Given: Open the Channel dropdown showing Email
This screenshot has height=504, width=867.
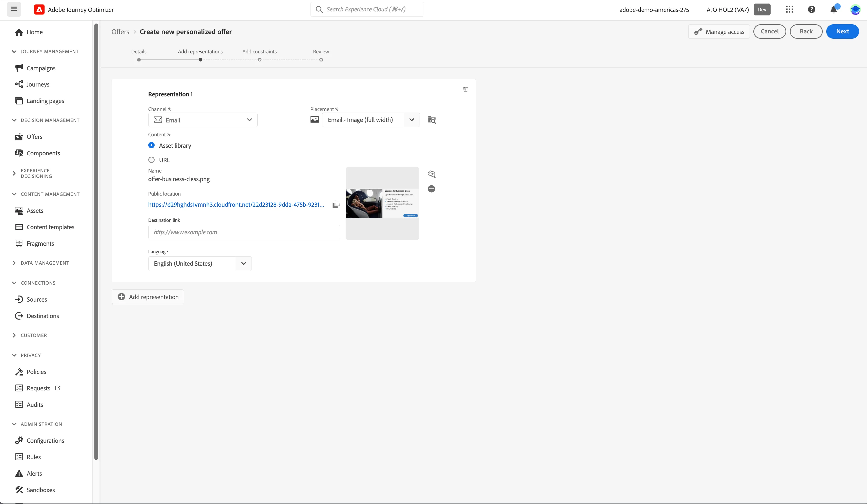Looking at the screenshot, I should (x=203, y=120).
